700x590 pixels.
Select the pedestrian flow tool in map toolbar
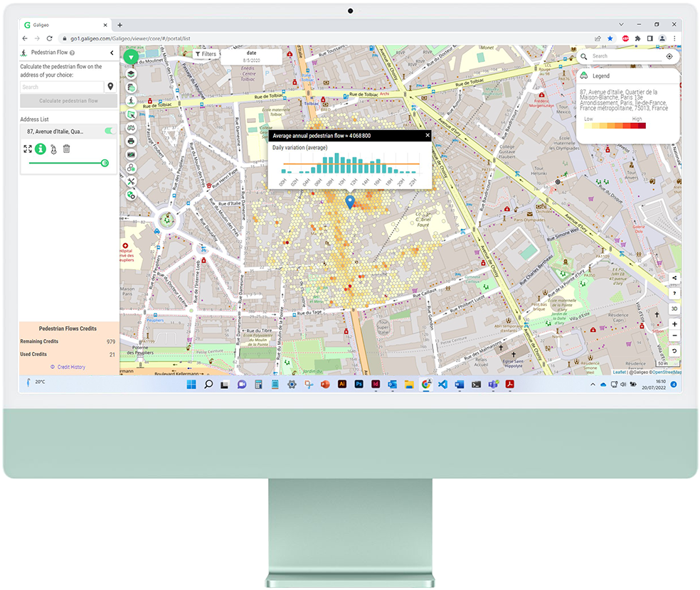pyautogui.click(x=131, y=101)
